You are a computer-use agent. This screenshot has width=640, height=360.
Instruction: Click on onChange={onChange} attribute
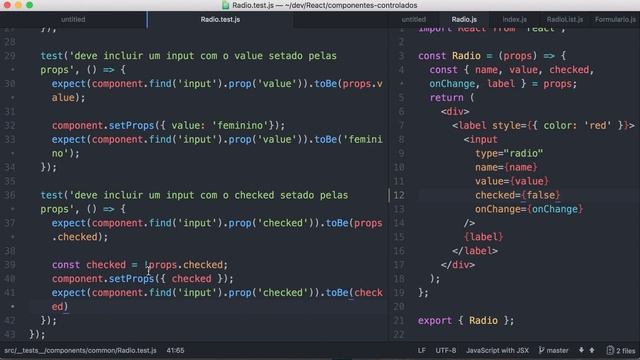click(529, 209)
